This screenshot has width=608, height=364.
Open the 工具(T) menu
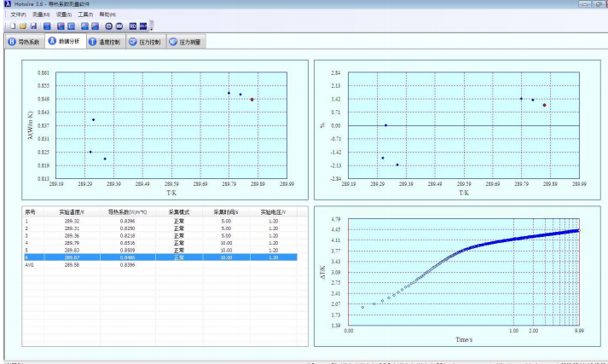pos(85,14)
